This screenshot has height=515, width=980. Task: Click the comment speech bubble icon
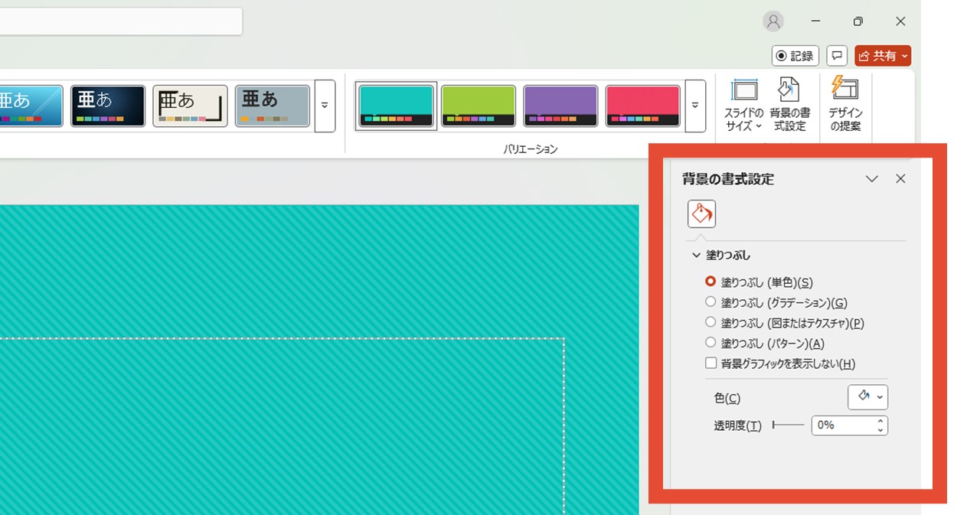pos(837,56)
